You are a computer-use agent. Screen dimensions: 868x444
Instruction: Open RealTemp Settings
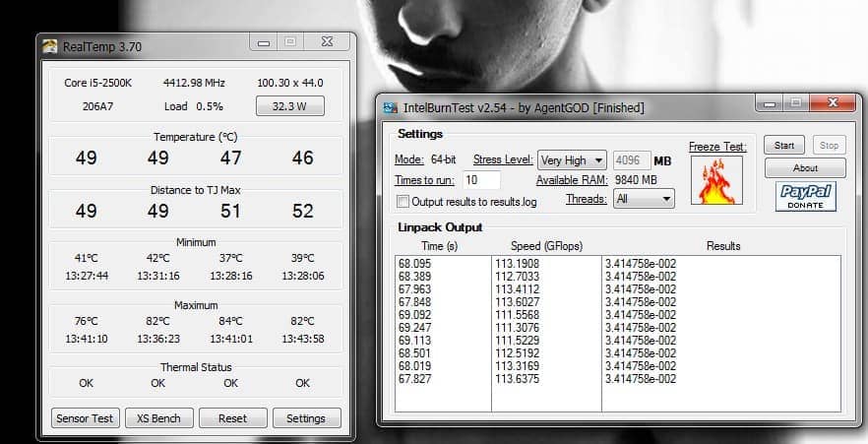306,418
